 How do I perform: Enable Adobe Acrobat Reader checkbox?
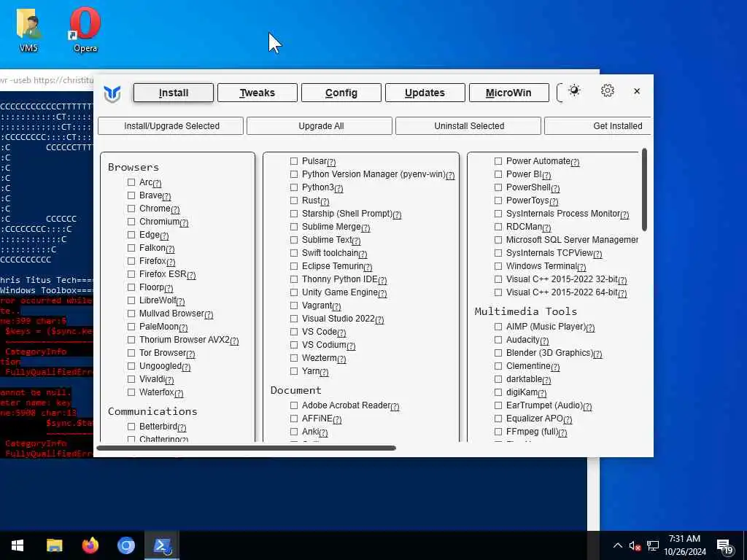pyautogui.click(x=294, y=405)
